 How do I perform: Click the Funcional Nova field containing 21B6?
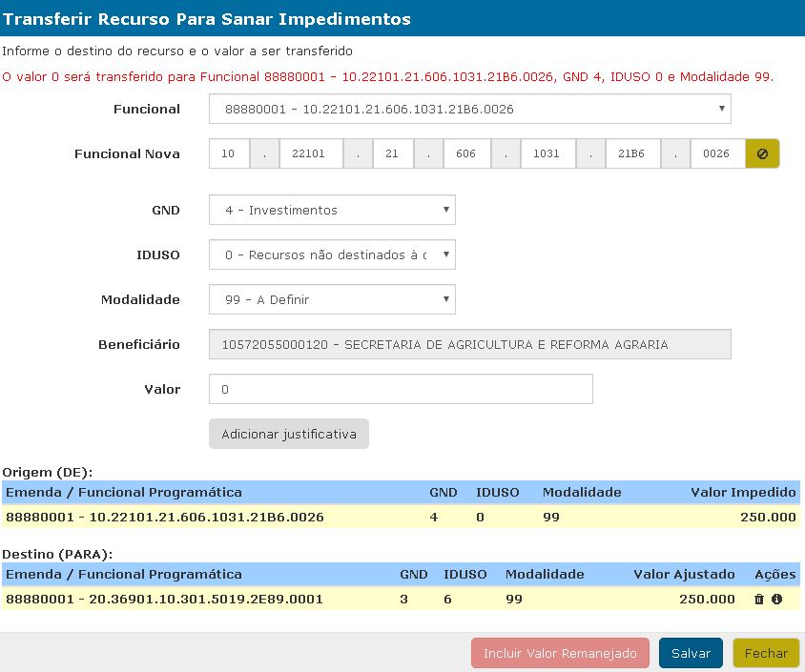click(631, 153)
